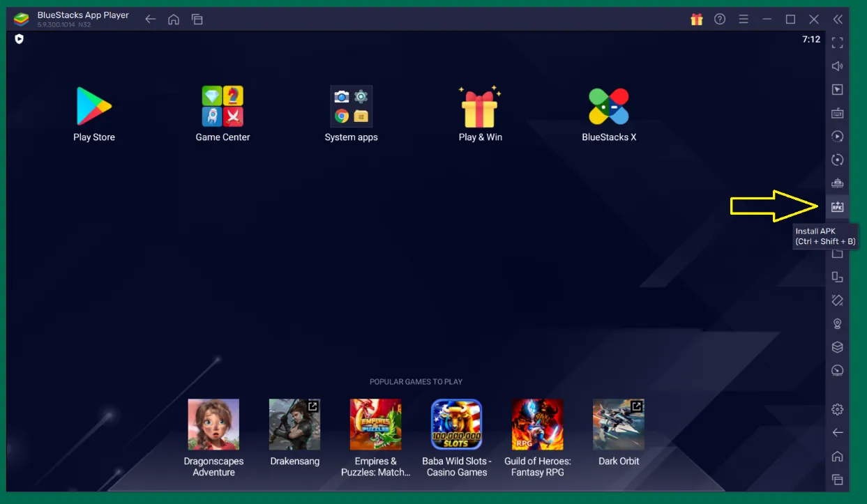The height and width of the screenshot is (504, 867).
Task: Click the robot icon above Install APK
Action: [838, 183]
